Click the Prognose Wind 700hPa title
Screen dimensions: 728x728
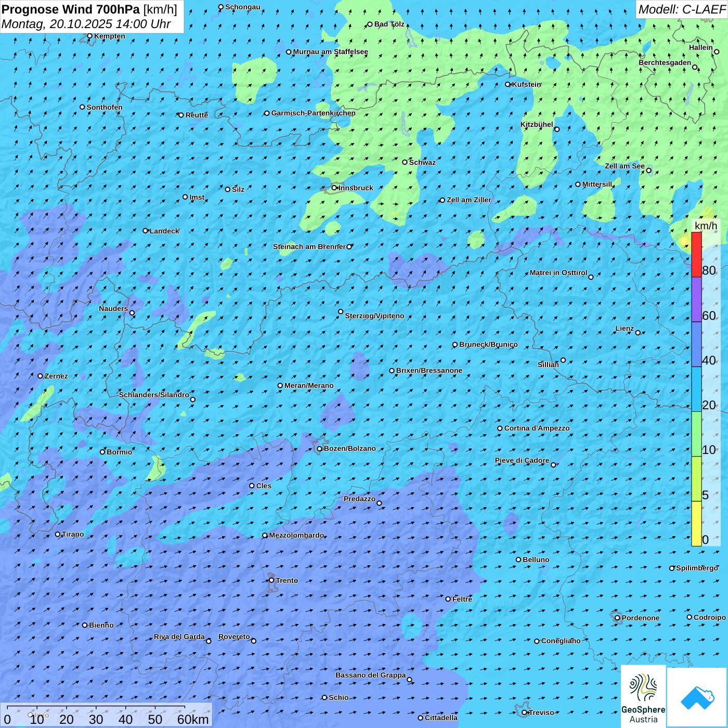(x=71, y=9)
